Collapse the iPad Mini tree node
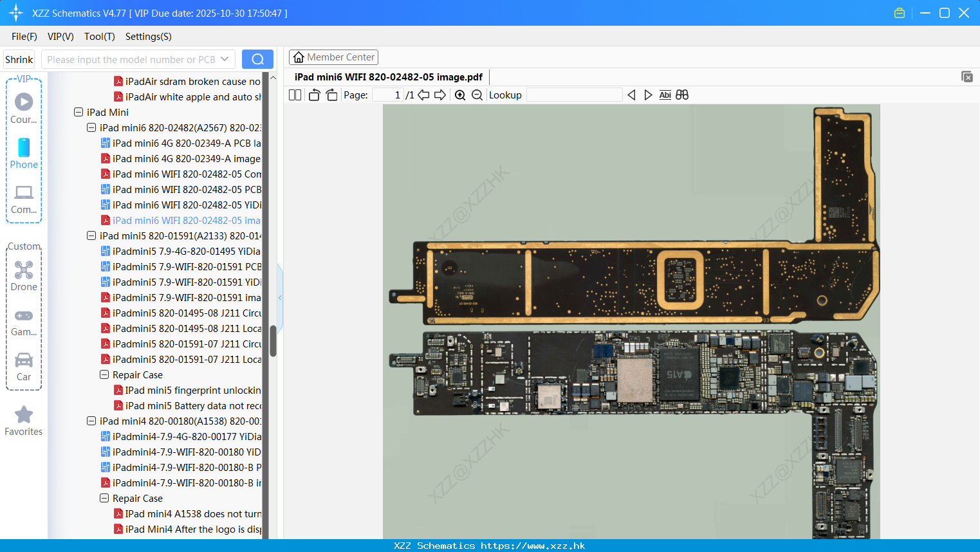 [79, 112]
